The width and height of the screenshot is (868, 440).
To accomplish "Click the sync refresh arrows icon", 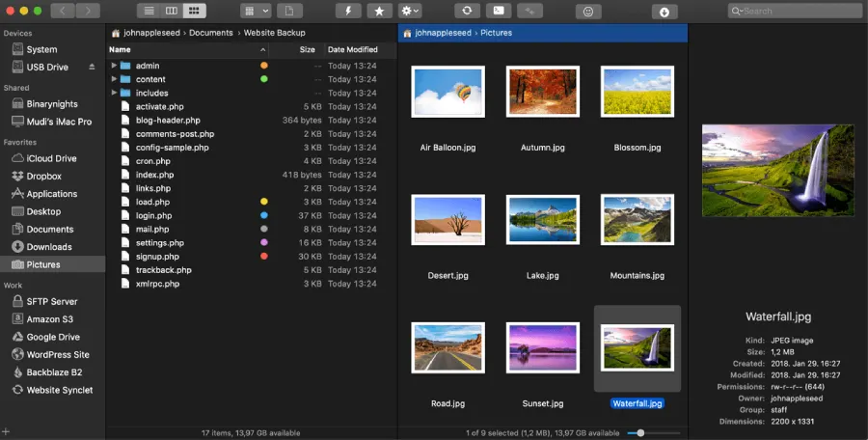I will tap(467, 11).
